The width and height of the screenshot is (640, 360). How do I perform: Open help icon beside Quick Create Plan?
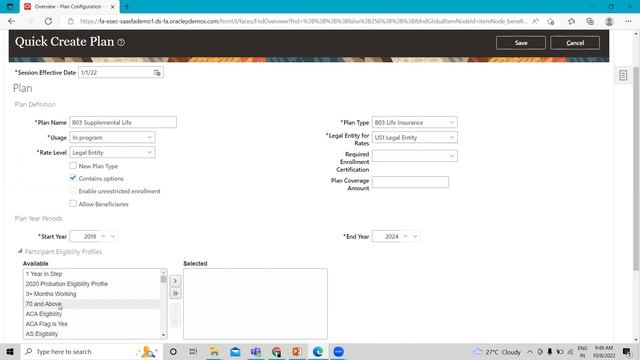coord(121,42)
